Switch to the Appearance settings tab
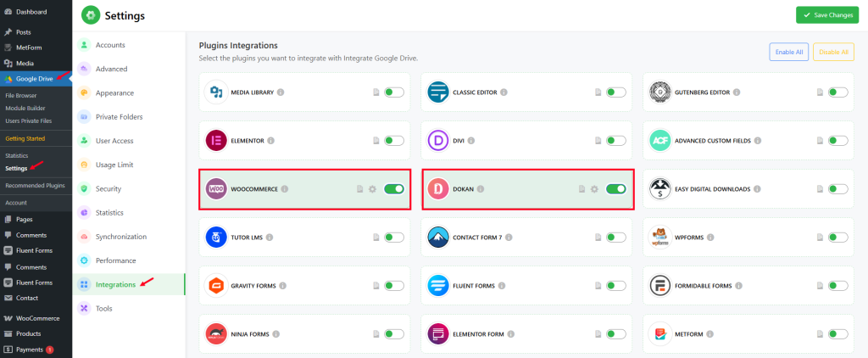The height and width of the screenshot is (358, 868). pyautogui.click(x=129, y=93)
